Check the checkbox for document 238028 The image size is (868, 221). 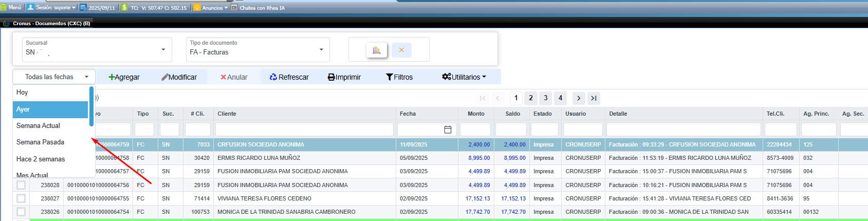21,185
